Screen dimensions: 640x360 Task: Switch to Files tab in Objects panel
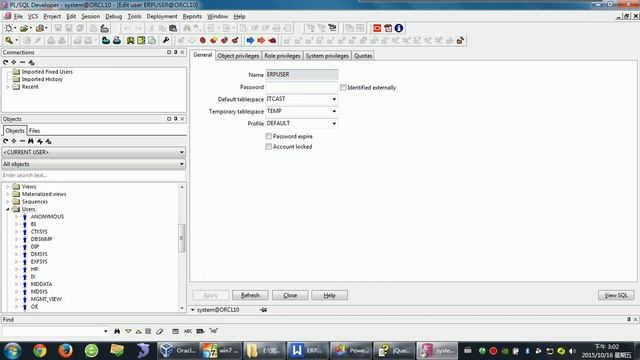coord(34,131)
